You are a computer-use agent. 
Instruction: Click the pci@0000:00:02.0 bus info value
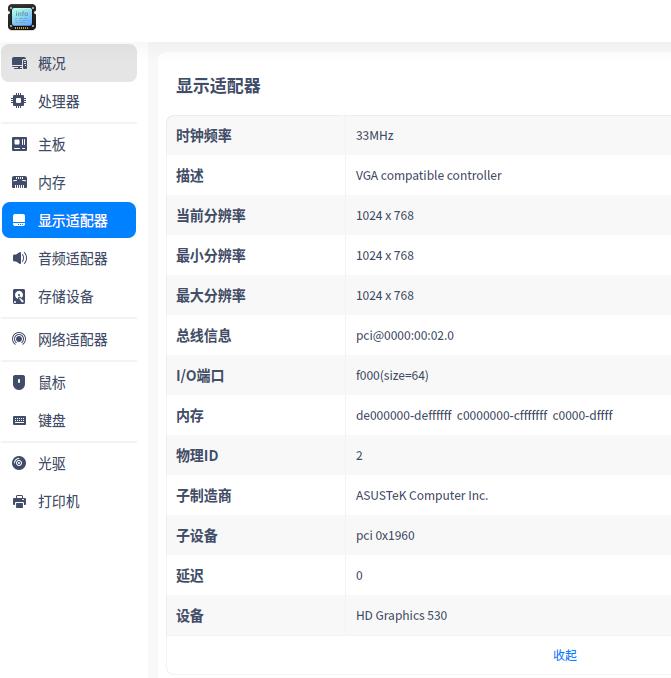coord(405,336)
